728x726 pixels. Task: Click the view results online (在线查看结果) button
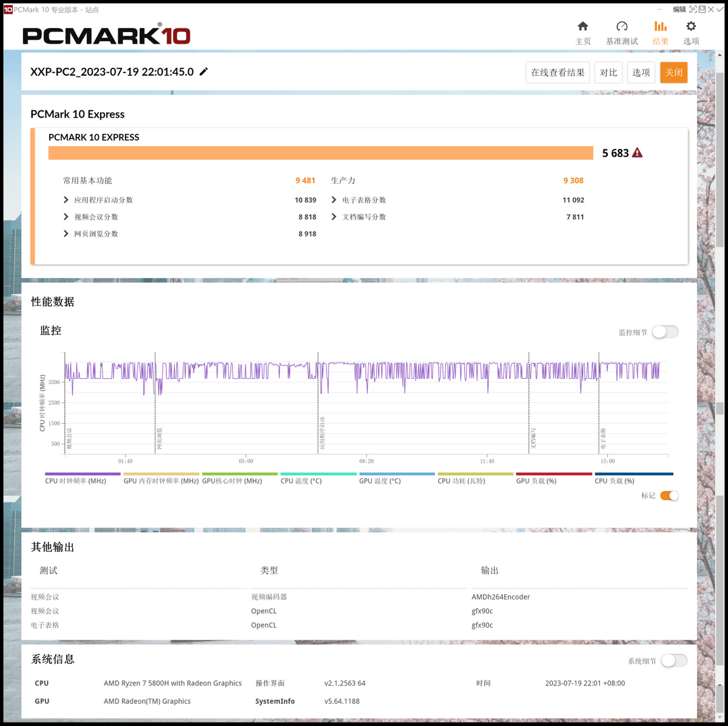pyautogui.click(x=558, y=72)
